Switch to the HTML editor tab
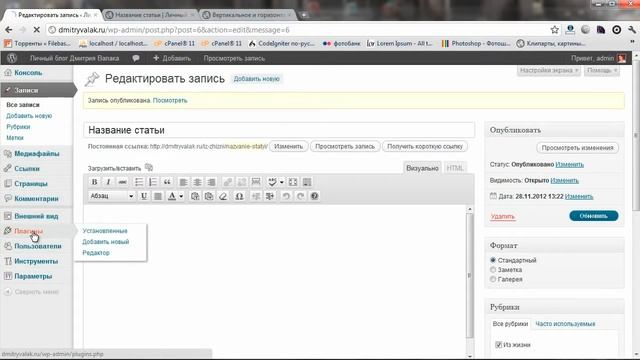The height and width of the screenshot is (360, 640). (455, 168)
